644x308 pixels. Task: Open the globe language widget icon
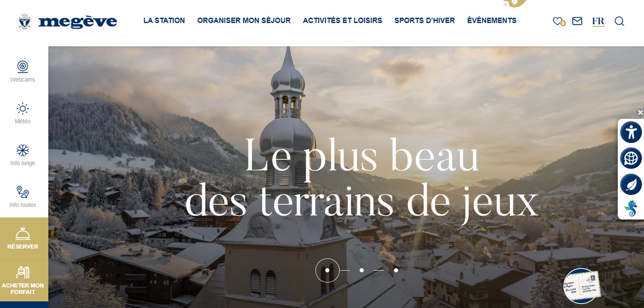point(631,158)
